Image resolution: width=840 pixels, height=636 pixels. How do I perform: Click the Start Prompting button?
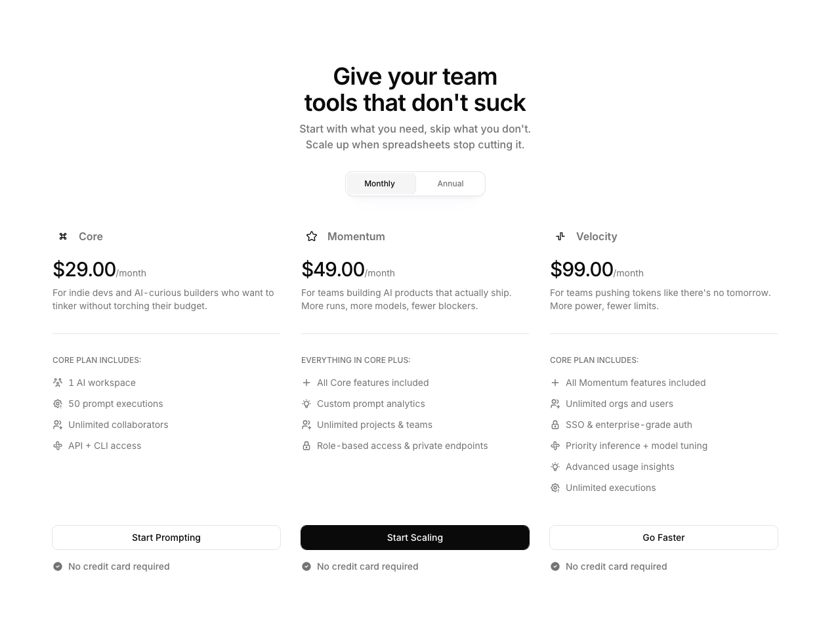[166, 537]
